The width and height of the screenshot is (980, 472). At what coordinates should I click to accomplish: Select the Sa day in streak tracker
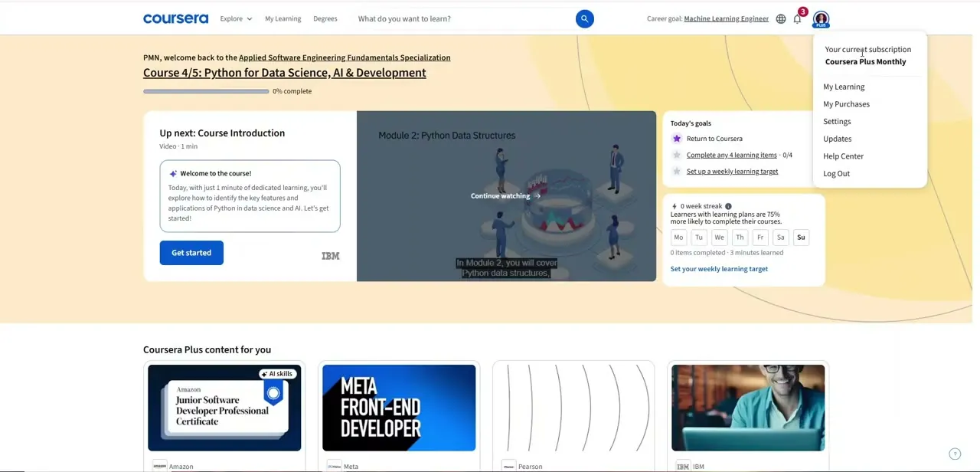pos(780,238)
